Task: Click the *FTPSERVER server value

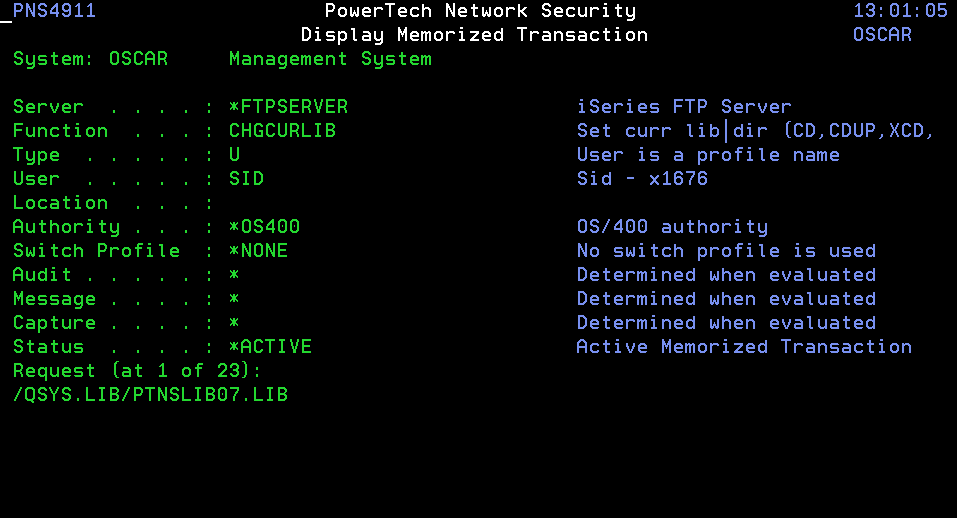Action: coord(288,107)
